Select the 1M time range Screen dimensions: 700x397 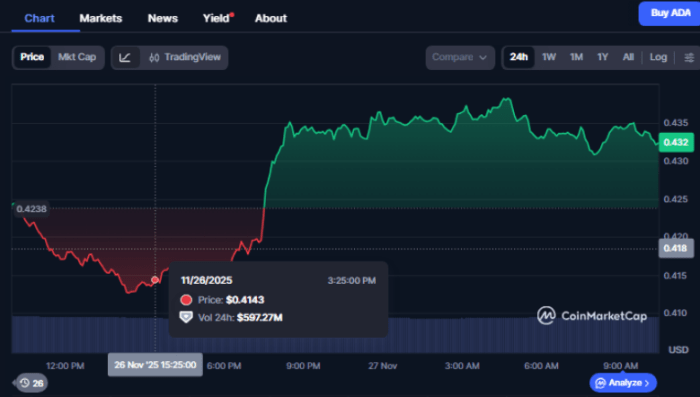(x=576, y=57)
